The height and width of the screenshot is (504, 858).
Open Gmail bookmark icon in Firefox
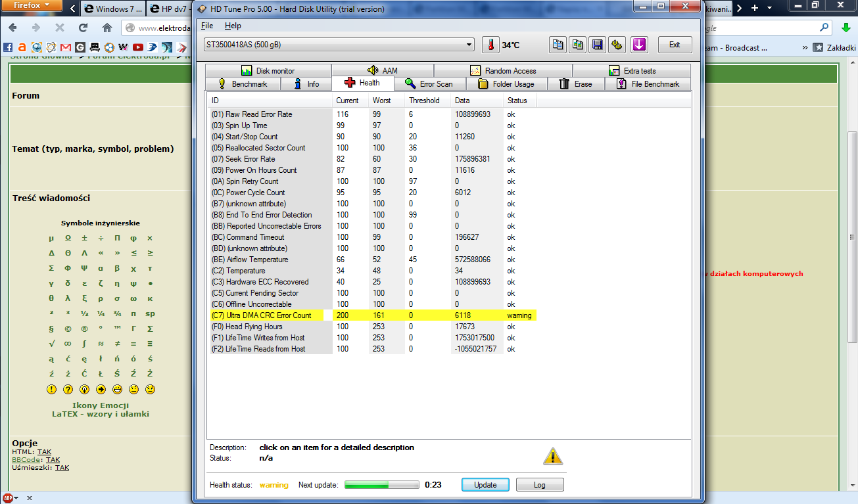coord(65,47)
